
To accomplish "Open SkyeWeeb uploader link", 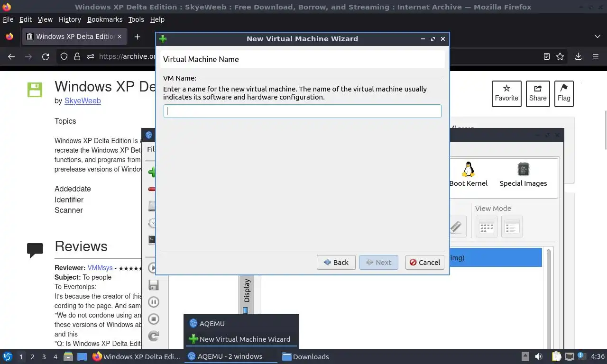I will (x=83, y=100).
